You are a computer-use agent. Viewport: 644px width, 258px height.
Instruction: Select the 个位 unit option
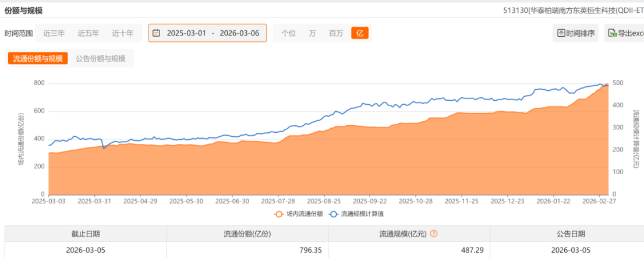point(288,33)
